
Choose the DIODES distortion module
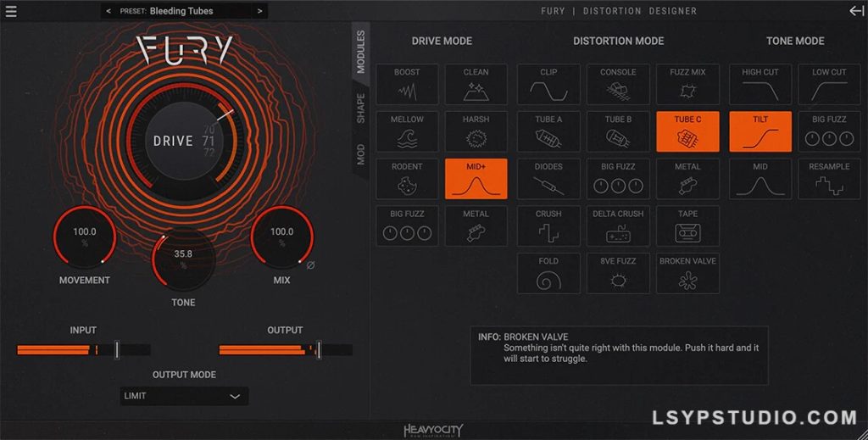[x=548, y=179]
